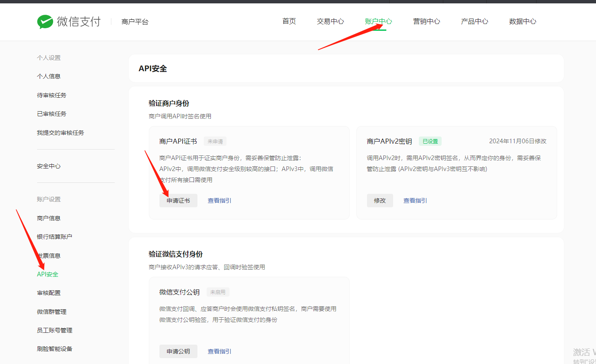Go to 产品中心 tab

[x=475, y=21]
